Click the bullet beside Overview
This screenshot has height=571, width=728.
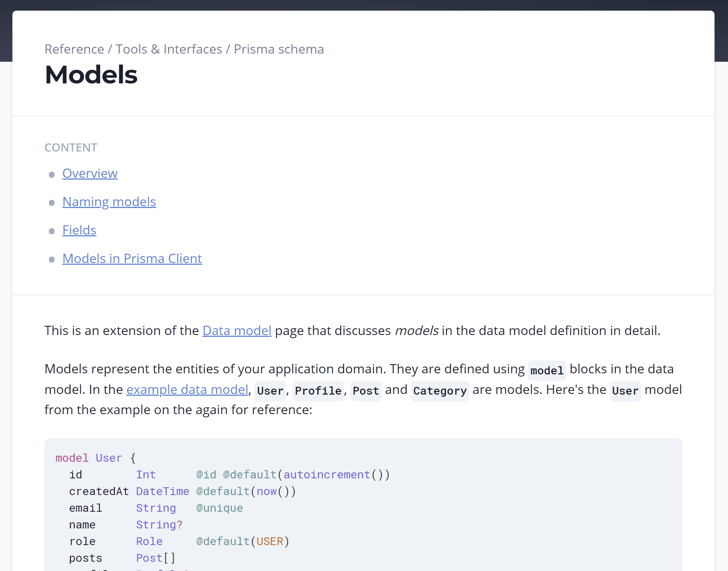52,175
